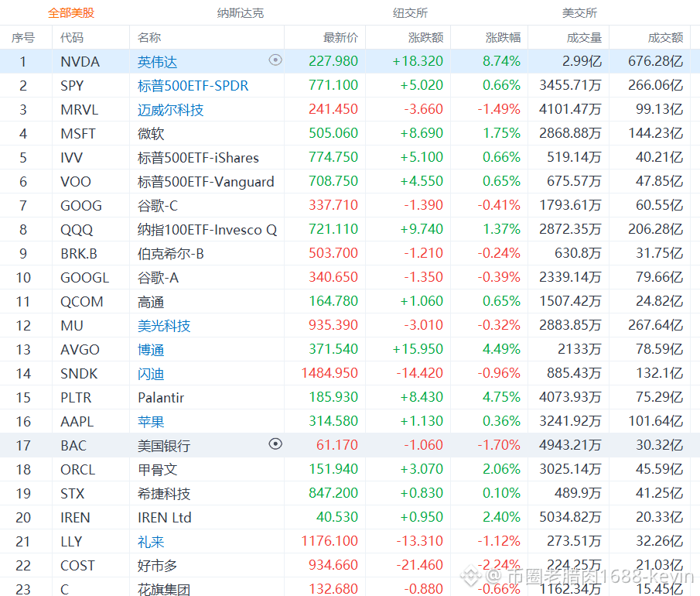The width and height of the screenshot is (700, 596).
Task: Click NVDA price 227.980
Action: tap(333, 61)
